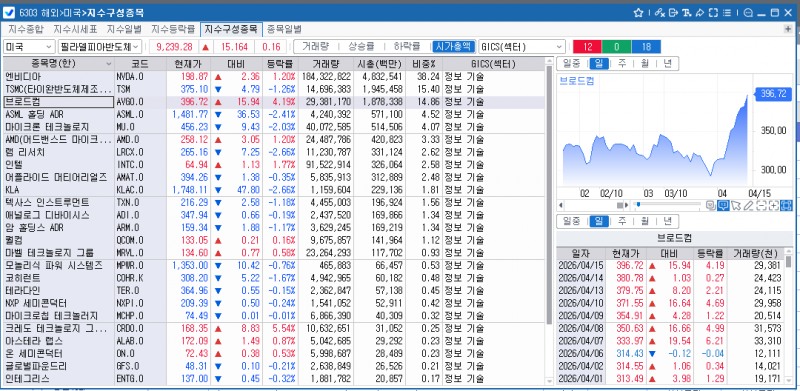Select 거래량 sort toggle

315,46
